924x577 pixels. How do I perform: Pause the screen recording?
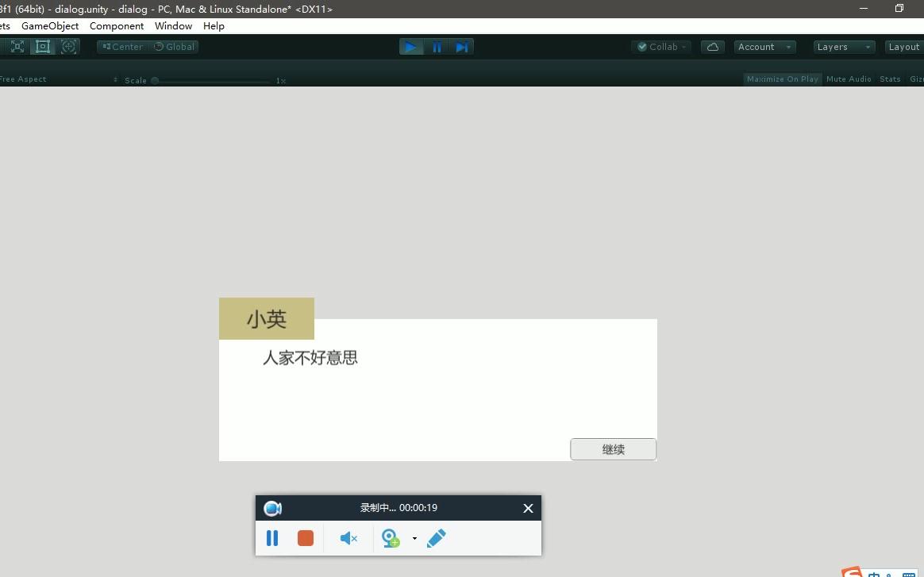272,538
